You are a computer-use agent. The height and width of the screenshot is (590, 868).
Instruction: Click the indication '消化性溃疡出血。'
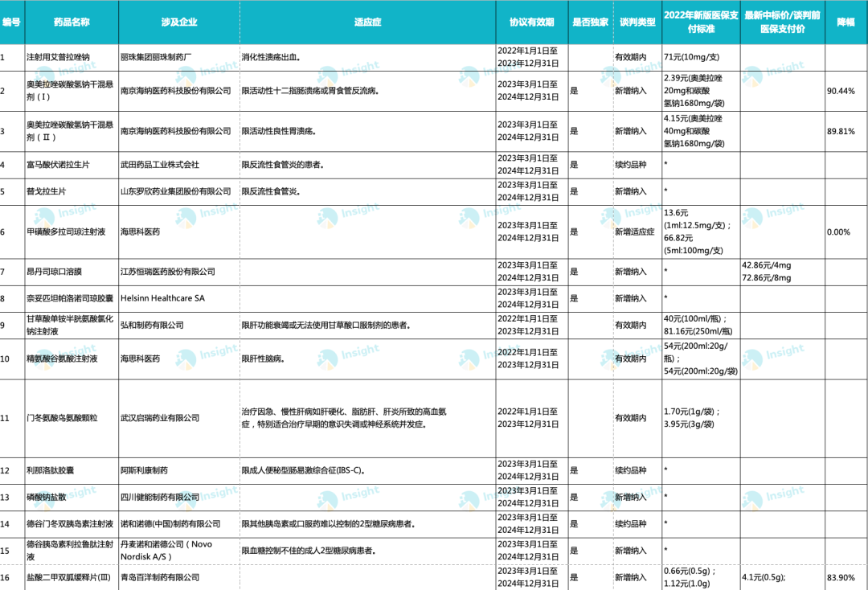click(272, 57)
